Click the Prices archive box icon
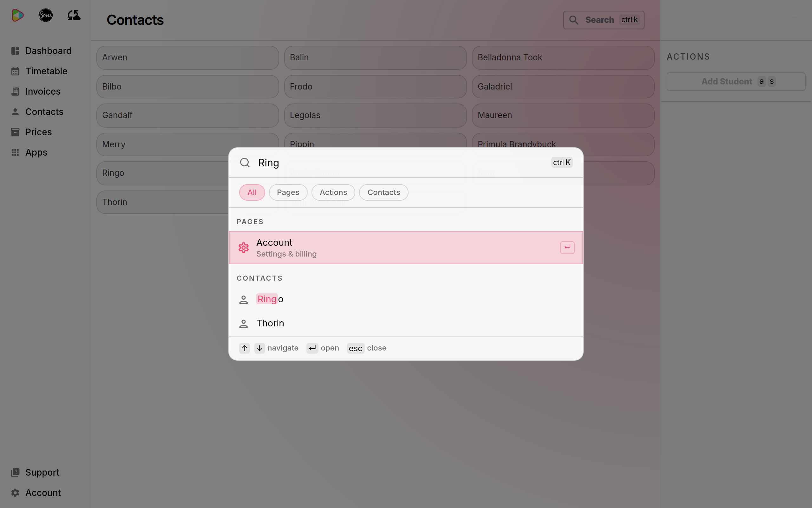The width and height of the screenshot is (812, 508). click(x=15, y=132)
